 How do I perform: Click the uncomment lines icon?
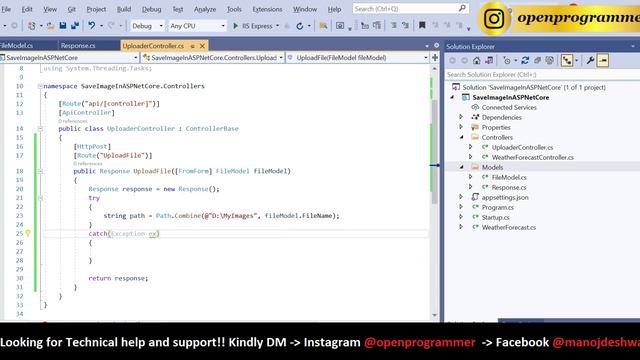click(405, 26)
